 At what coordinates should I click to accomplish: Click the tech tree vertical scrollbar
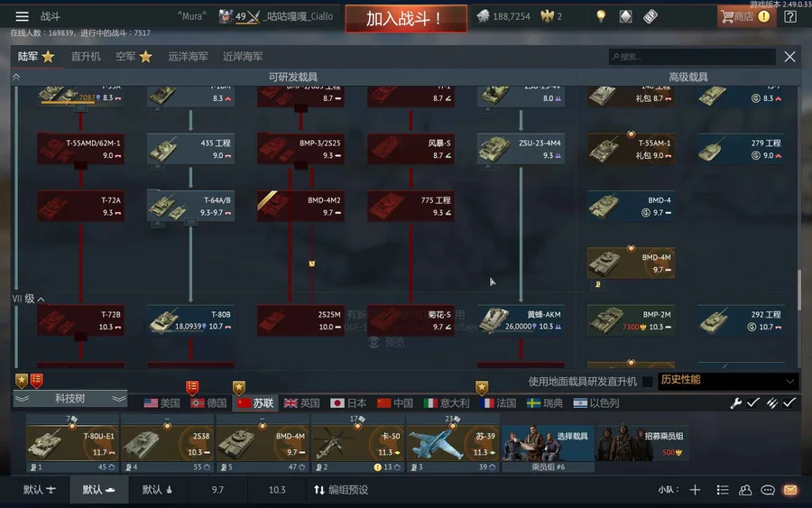pyautogui.click(x=800, y=290)
